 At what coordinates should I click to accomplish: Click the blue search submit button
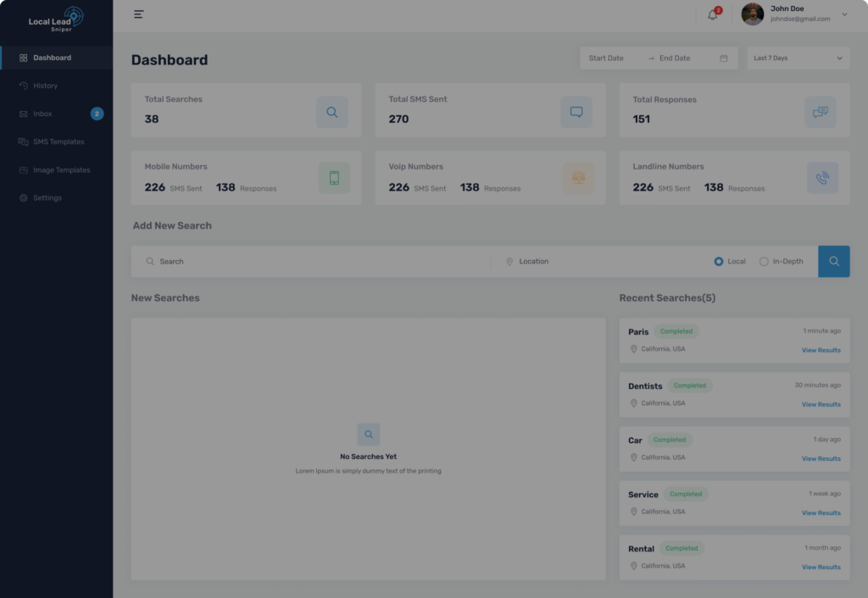point(833,262)
